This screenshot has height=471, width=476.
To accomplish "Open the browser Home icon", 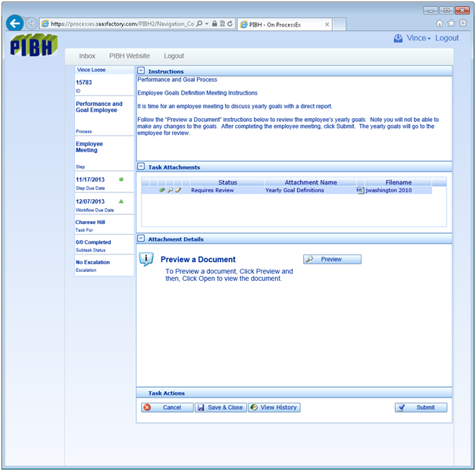I will [440, 23].
